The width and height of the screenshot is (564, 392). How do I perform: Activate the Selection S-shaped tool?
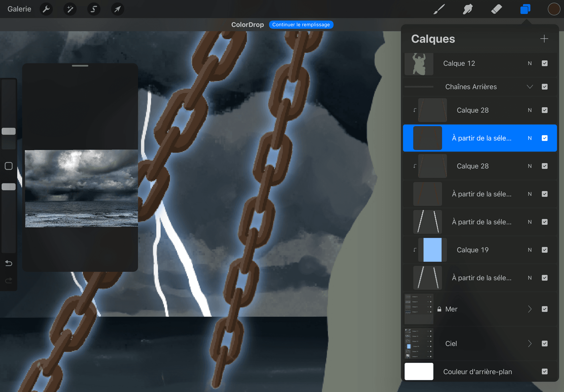pos(94,9)
